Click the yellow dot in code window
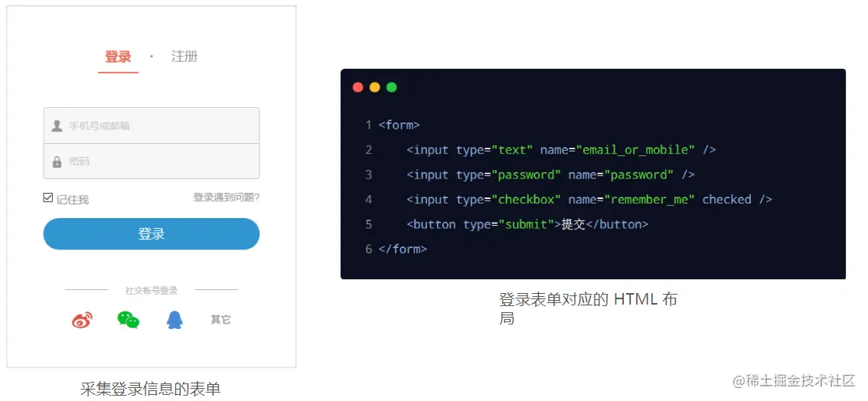Image resolution: width=868 pixels, height=401 pixels. (x=375, y=87)
